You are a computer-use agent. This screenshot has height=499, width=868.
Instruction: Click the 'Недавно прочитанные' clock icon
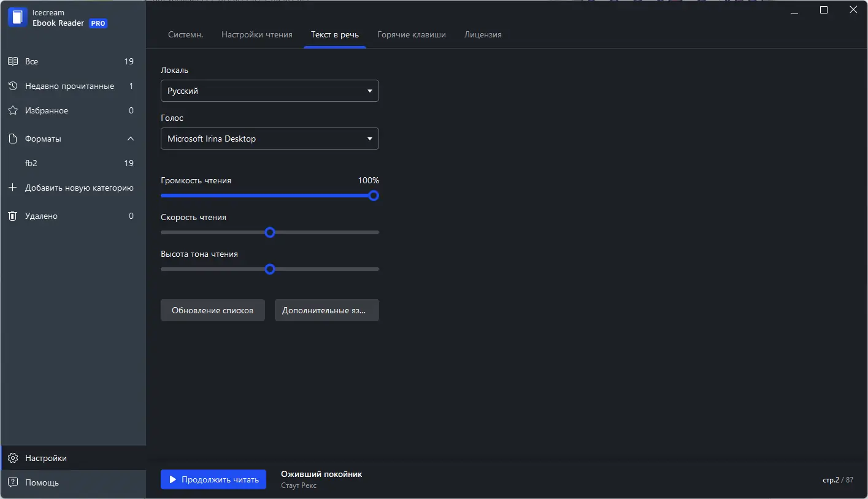[x=12, y=86]
